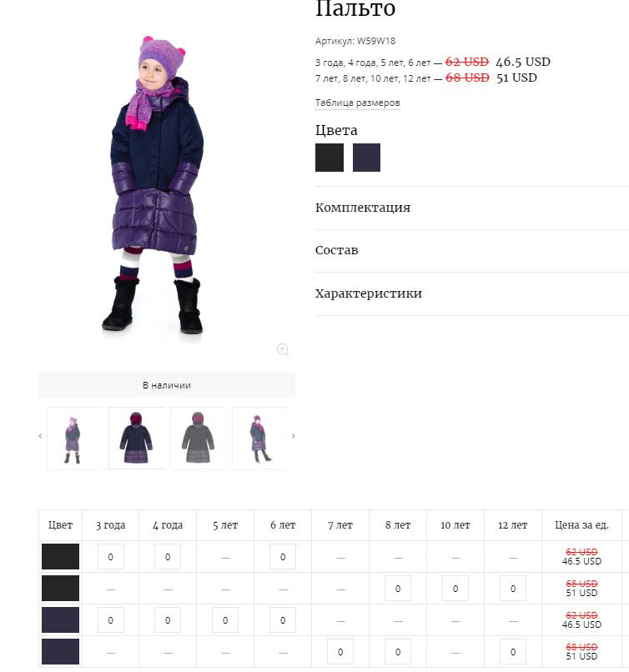Select the fourth thumbnail of girl walking

point(259,438)
